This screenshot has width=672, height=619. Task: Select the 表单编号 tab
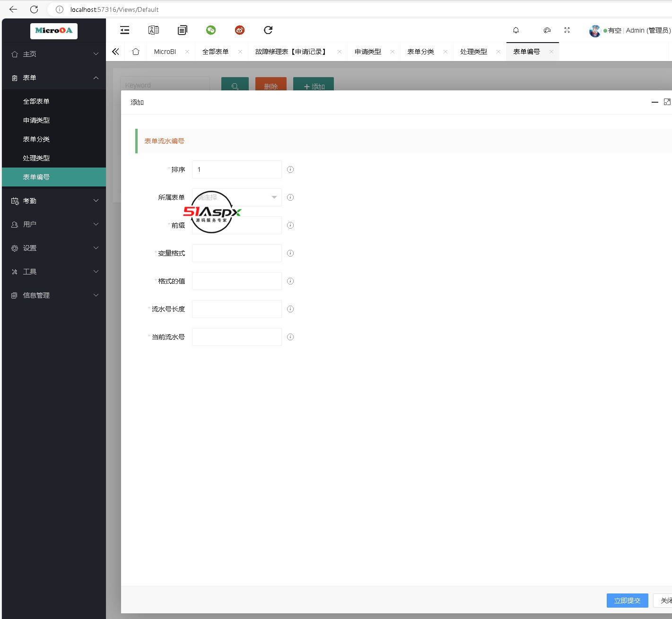pos(527,52)
